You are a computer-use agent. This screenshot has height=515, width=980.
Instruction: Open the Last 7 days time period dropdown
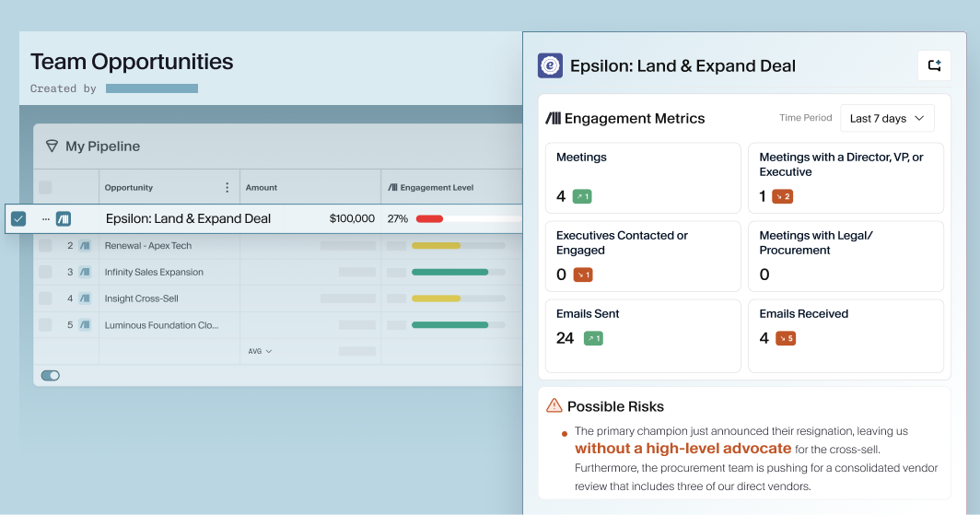[x=887, y=118]
